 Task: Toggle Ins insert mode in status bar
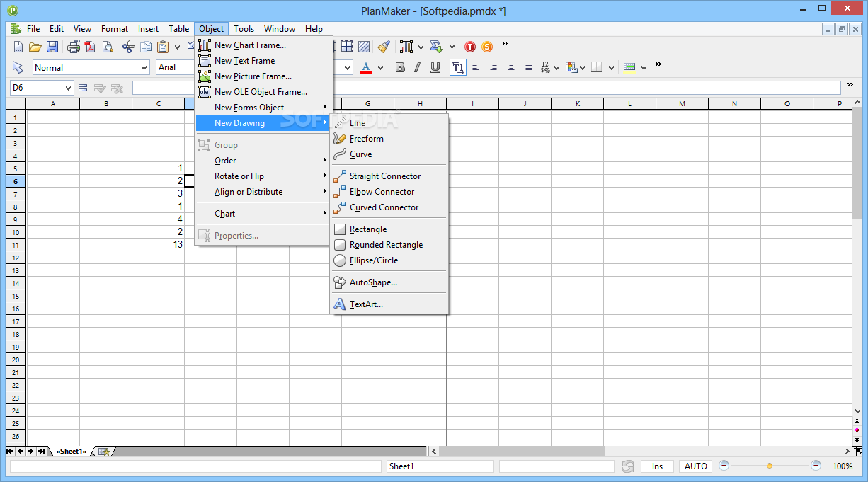click(657, 466)
